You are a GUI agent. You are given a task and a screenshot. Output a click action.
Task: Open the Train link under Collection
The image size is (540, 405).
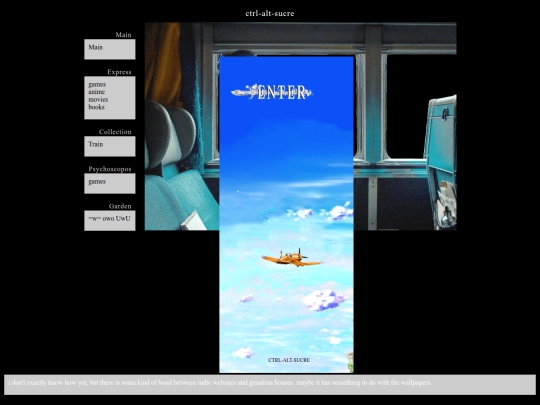[x=95, y=144]
